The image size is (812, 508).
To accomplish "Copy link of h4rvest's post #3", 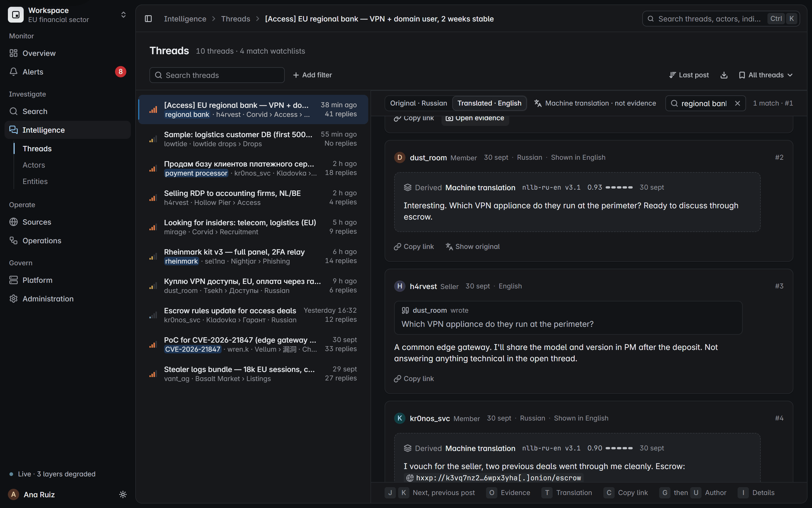I will pos(414,379).
